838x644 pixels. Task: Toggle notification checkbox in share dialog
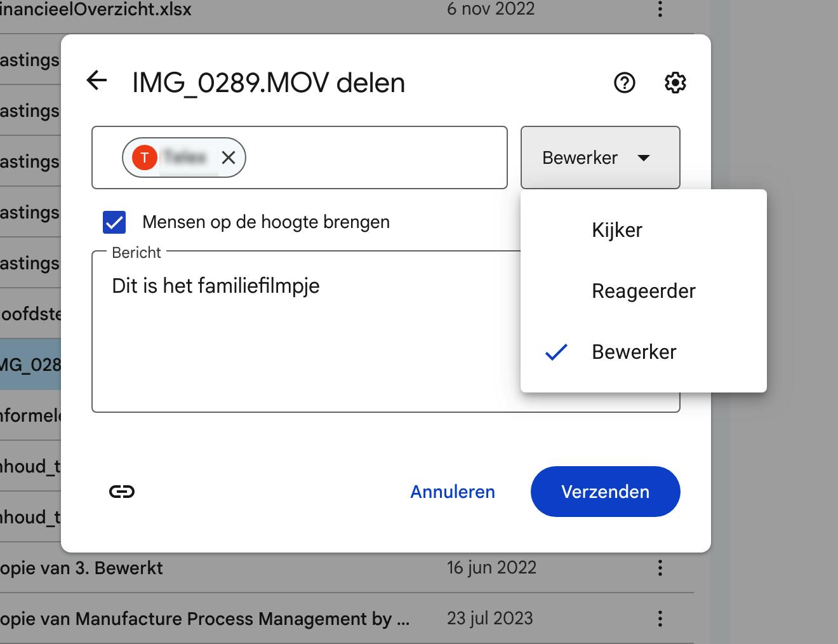114,222
